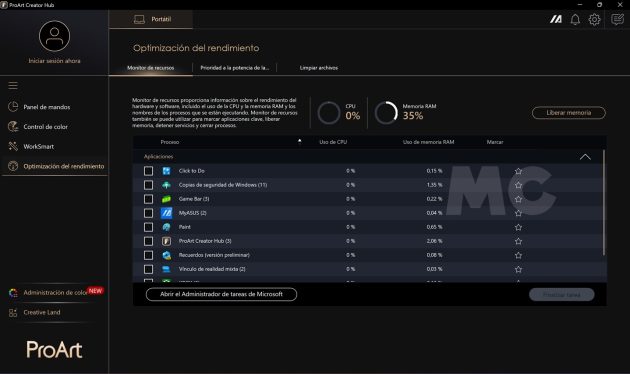Image resolution: width=630 pixels, height=374 pixels.
Task: Star the Paint process row
Action: click(518, 227)
